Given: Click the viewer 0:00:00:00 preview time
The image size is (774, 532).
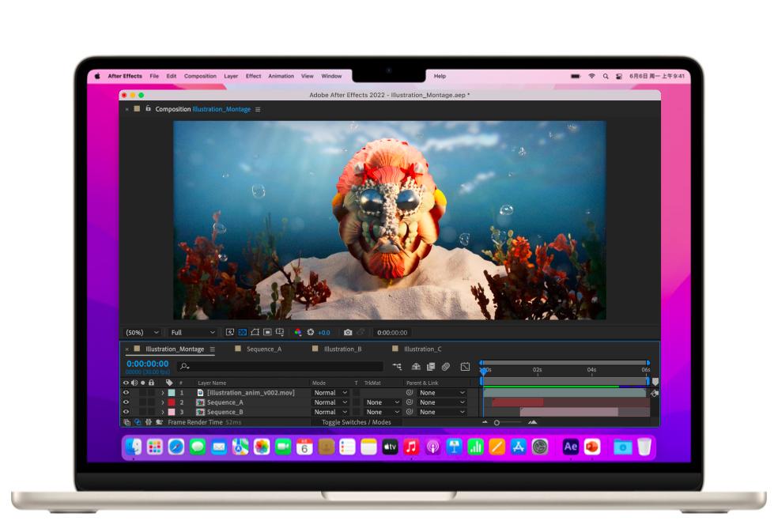Looking at the screenshot, I should click(392, 333).
